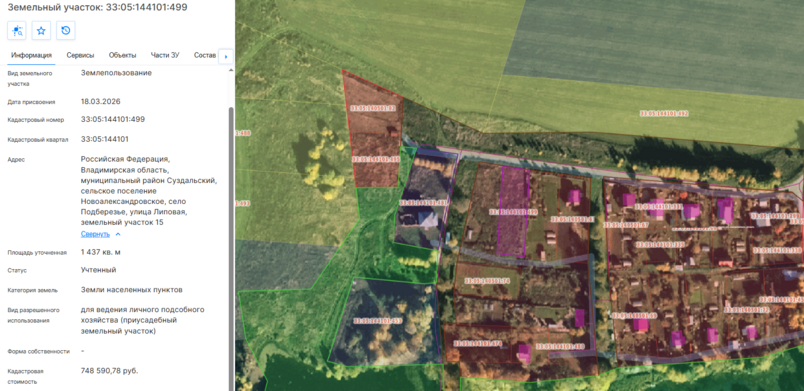
Task: Click the large field parcel label 33:05:144101:492
Action: [x=664, y=113]
